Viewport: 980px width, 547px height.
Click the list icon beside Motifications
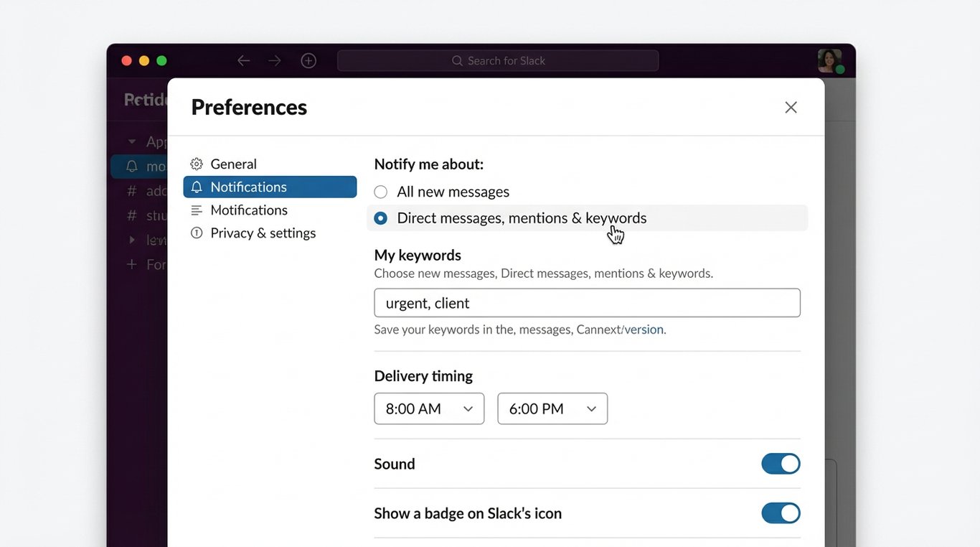pyautogui.click(x=197, y=210)
